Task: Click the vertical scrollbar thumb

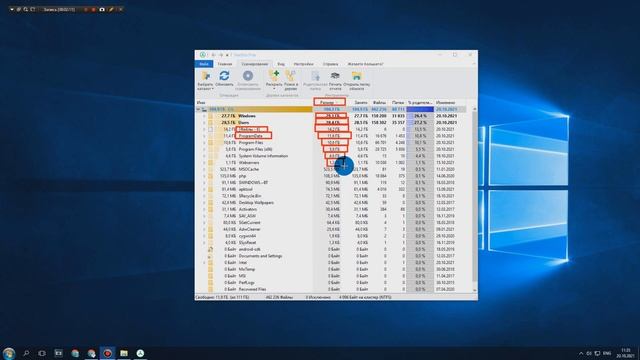Action: click(474, 196)
